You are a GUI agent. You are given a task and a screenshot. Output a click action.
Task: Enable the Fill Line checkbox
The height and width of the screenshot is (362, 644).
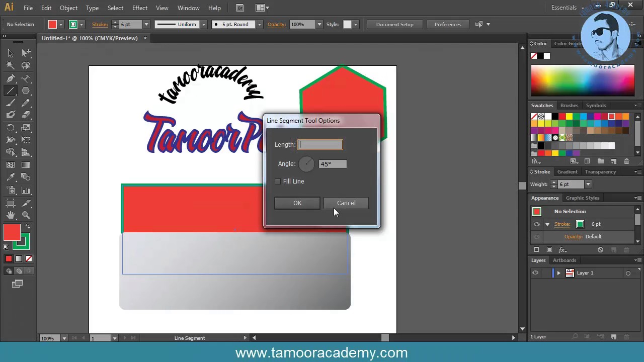278,182
